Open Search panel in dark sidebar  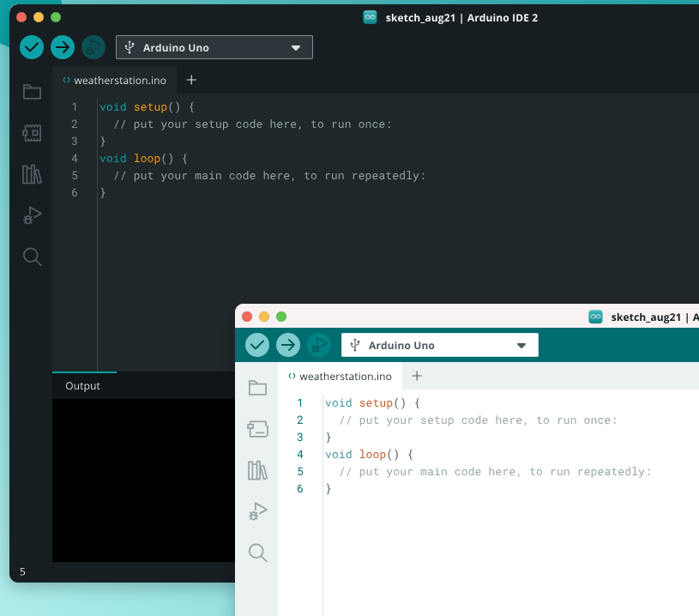point(32,257)
